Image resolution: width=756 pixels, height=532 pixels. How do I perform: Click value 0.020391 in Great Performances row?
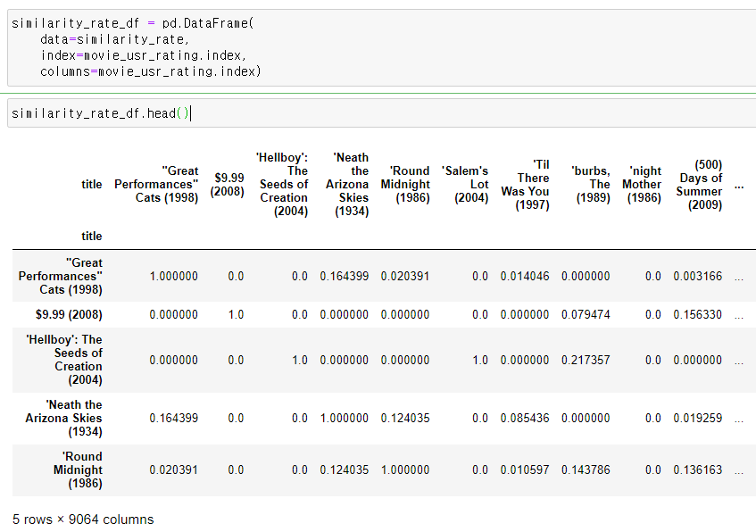pyautogui.click(x=405, y=277)
